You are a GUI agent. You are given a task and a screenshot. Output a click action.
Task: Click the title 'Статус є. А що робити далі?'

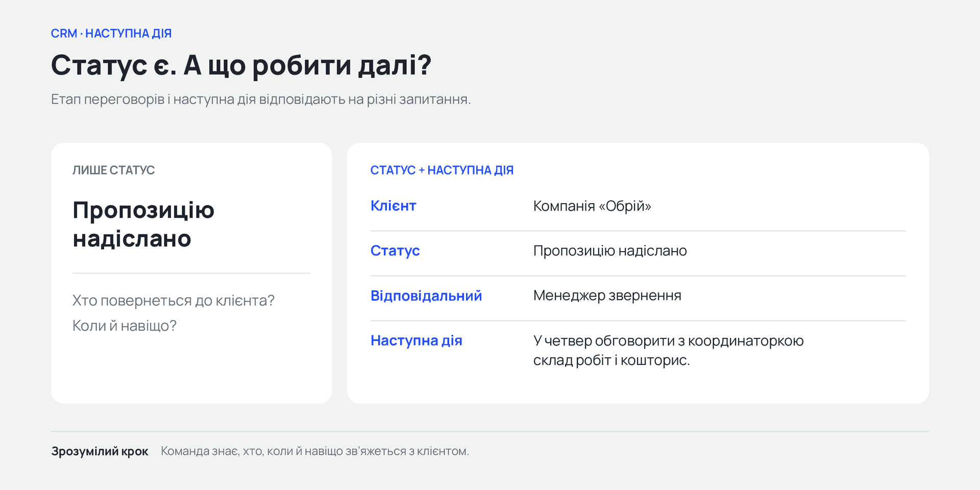tap(241, 66)
